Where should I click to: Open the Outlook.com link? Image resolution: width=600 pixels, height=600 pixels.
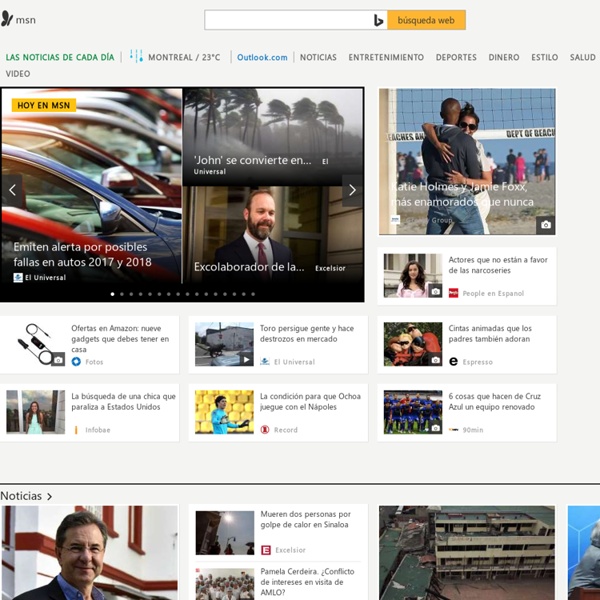pyautogui.click(x=262, y=58)
